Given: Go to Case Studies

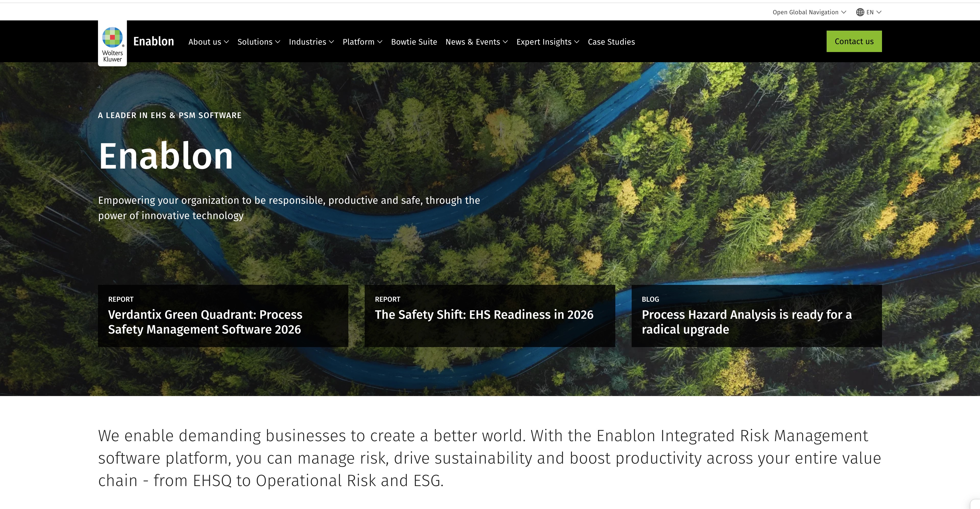Looking at the screenshot, I should tap(611, 42).
